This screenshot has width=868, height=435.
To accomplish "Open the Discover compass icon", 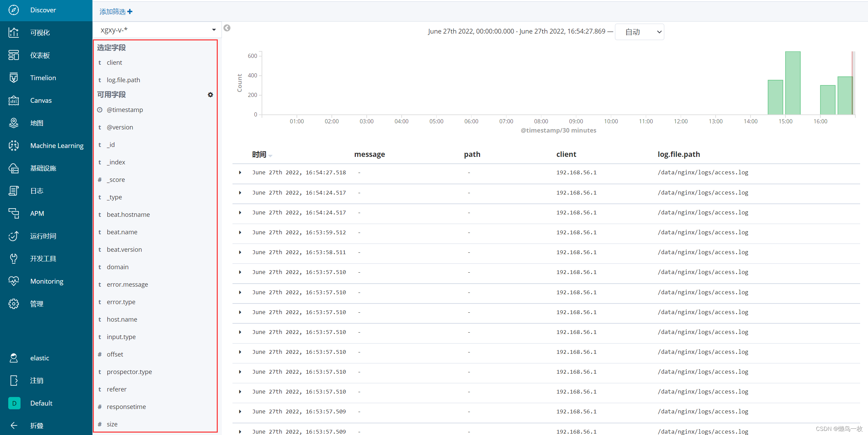I will pos(14,10).
